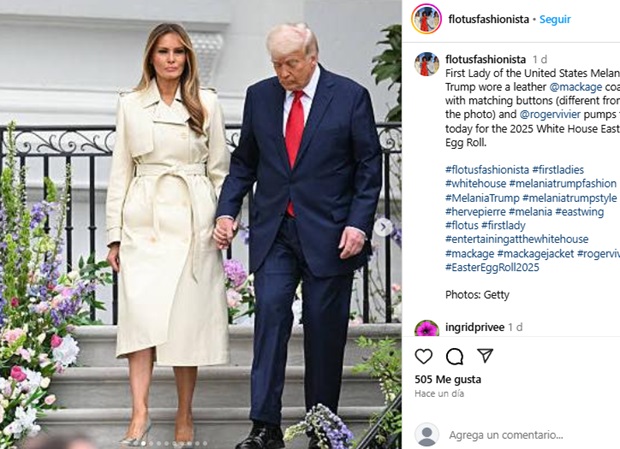Image resolution: width=620 pixels, height=449 pixels.
Task: Follow the account with the Seguir button
Action: pos(555,19)
